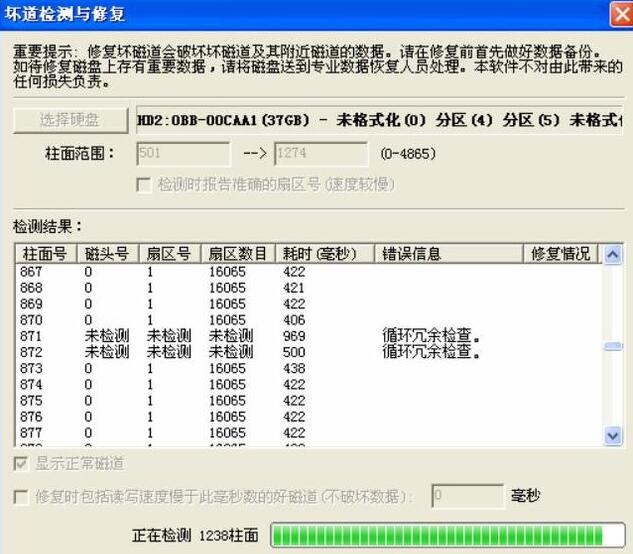
Task: Select the row for cylinder 867
Action: 309,272
